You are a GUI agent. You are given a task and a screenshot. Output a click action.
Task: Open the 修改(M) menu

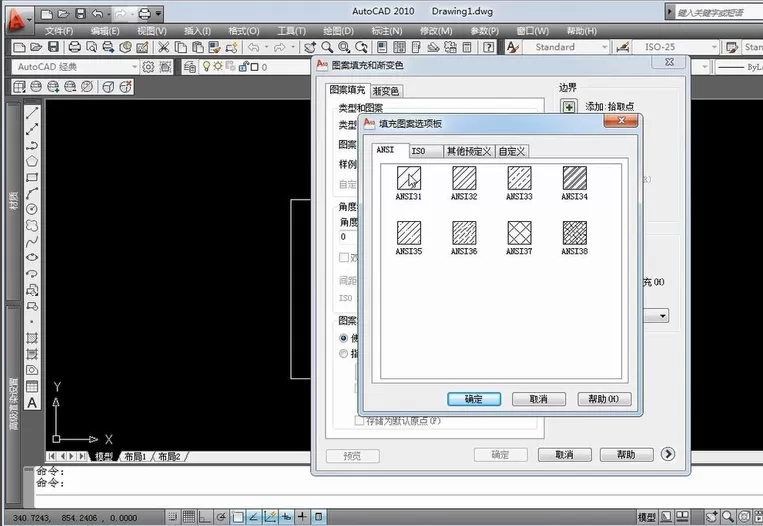(436, 31)
